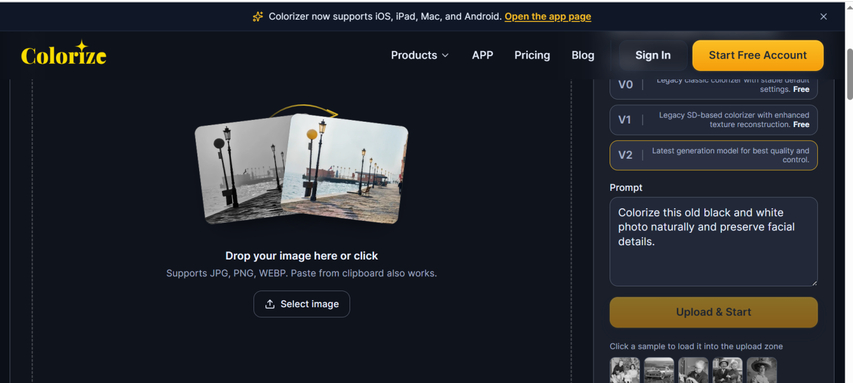
Task: Grab the Prompt textarea resize handle
Action: pos(814,282)
